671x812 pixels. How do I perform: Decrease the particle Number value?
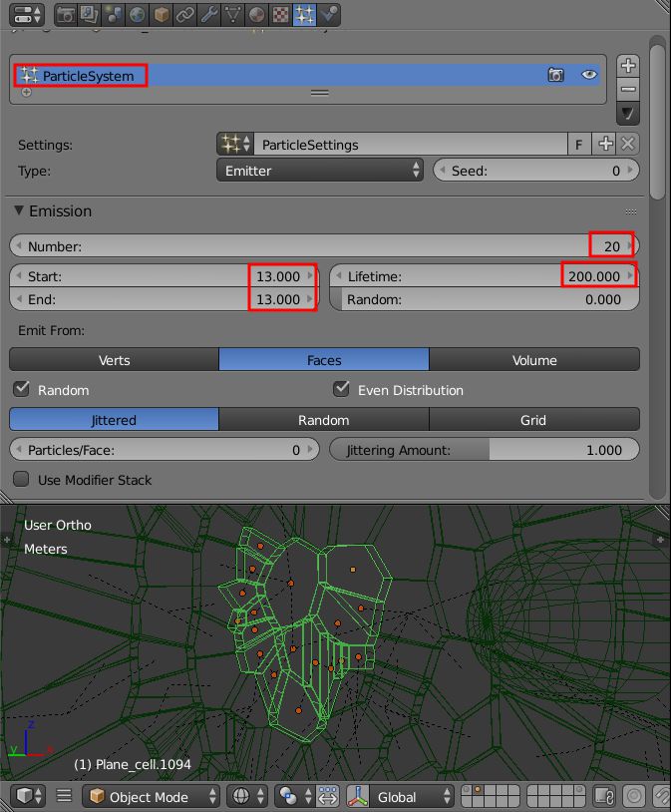coord(19,245)
